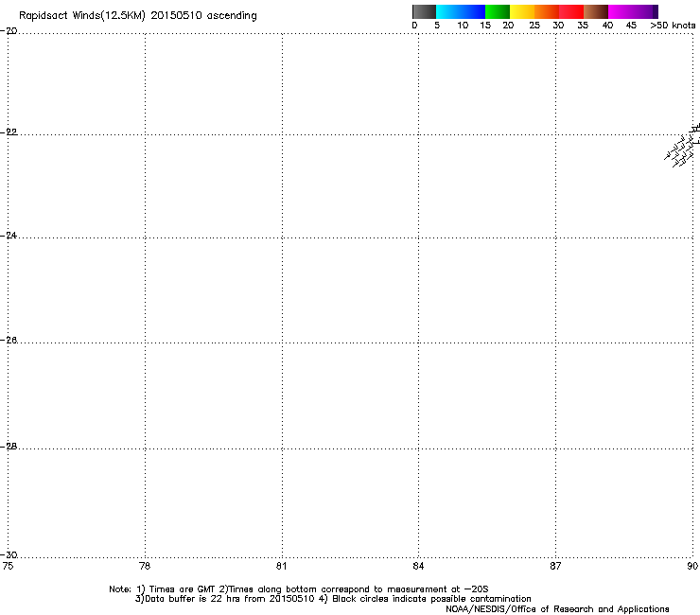Click the '81' longitude axis label

tap(281, 567)
